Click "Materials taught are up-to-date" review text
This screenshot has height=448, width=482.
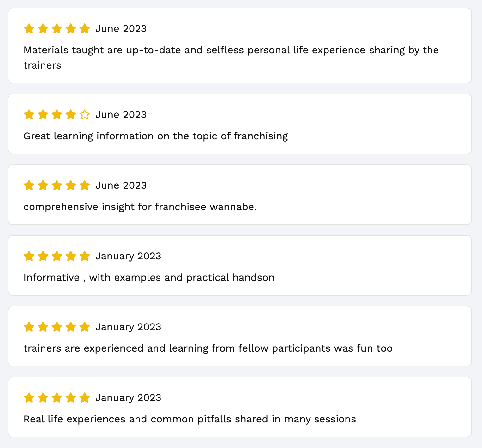pos(231,50)
